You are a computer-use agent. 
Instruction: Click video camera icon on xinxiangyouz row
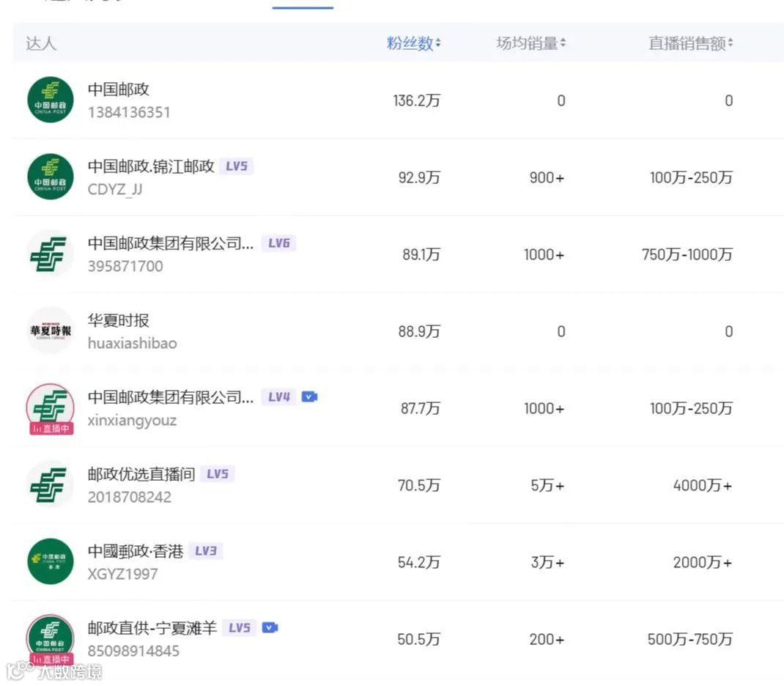click(x=309, y=397)
